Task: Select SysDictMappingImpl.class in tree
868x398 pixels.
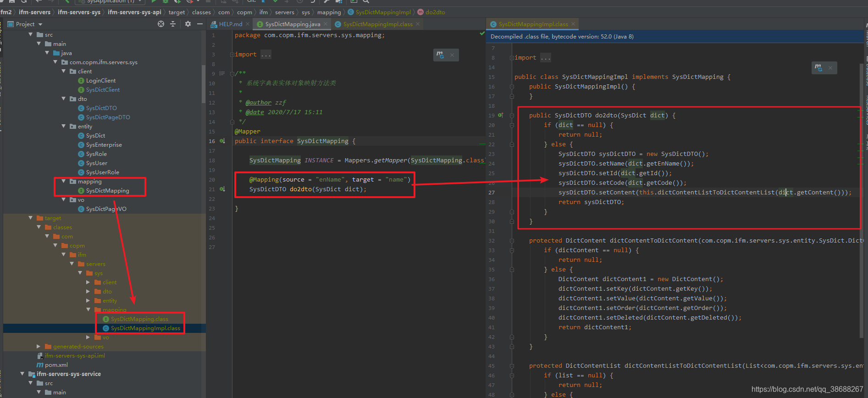Action: pos(145,328)
